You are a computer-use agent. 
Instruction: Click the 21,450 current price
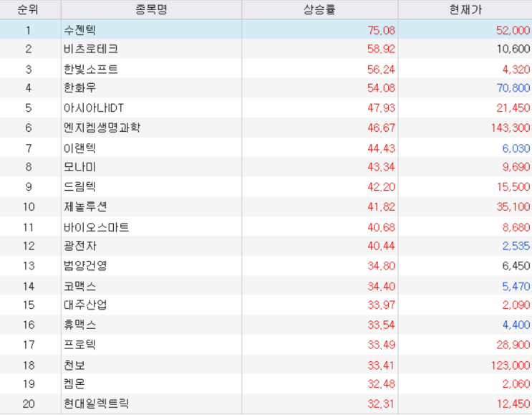(513, 108)
